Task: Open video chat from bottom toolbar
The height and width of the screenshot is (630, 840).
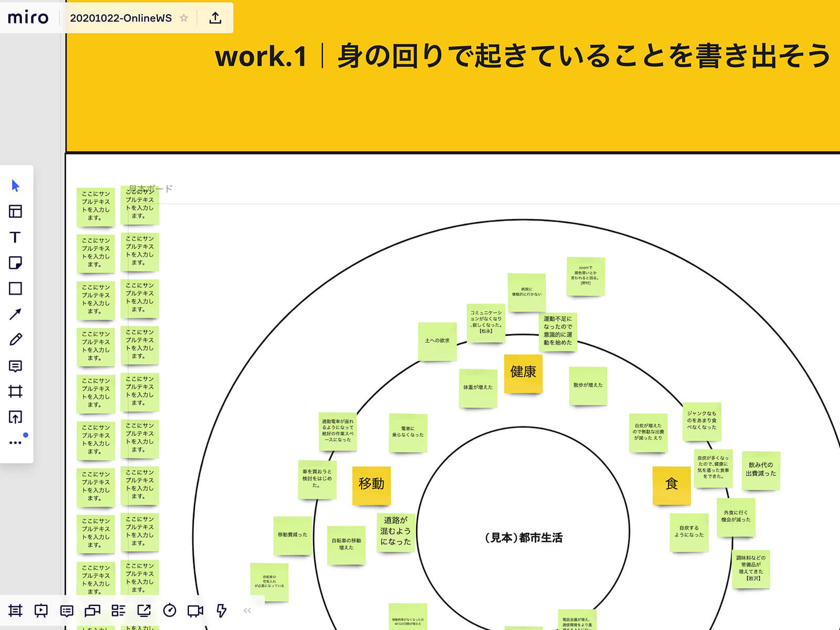Action: pyautogui.click(x=195, y=611)
